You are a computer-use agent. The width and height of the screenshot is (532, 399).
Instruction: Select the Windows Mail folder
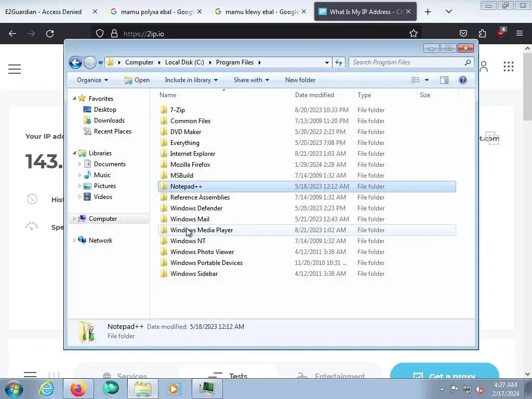[190, 219]
